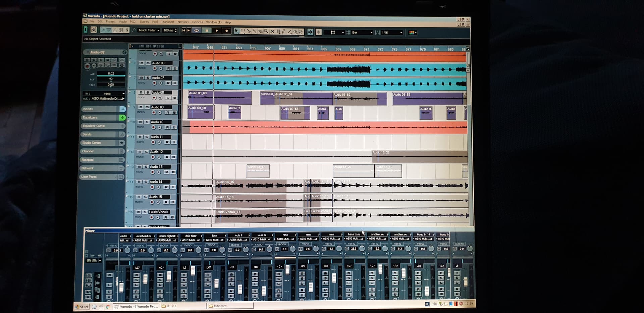Choose the Object Selection arrow tool
Screen dimensions: 644x313
[x=237, y=31]
